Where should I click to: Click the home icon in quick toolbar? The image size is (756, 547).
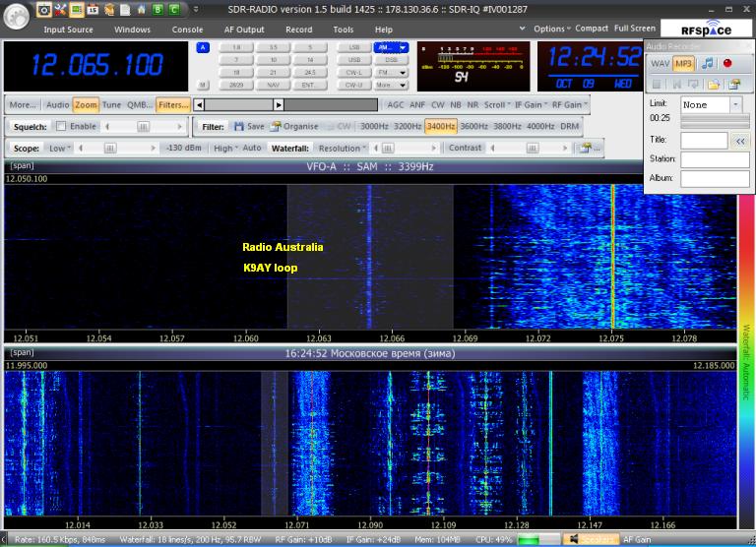click(142, 9)
